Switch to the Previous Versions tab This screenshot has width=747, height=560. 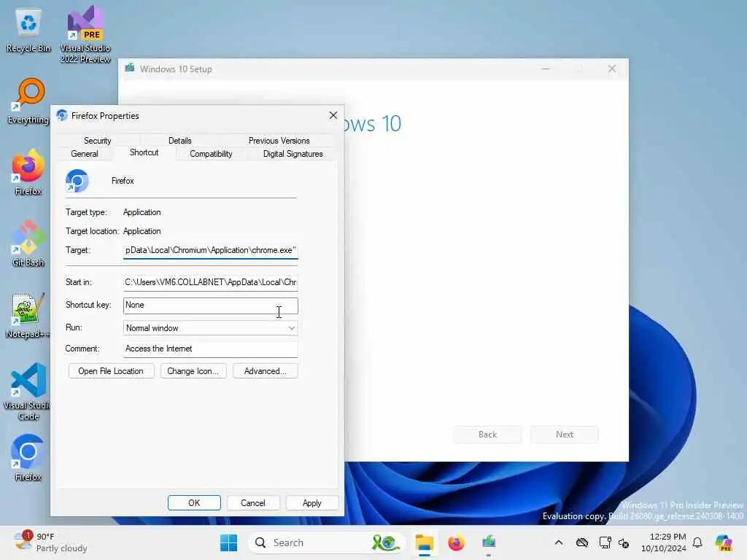(x=279, y=141)
